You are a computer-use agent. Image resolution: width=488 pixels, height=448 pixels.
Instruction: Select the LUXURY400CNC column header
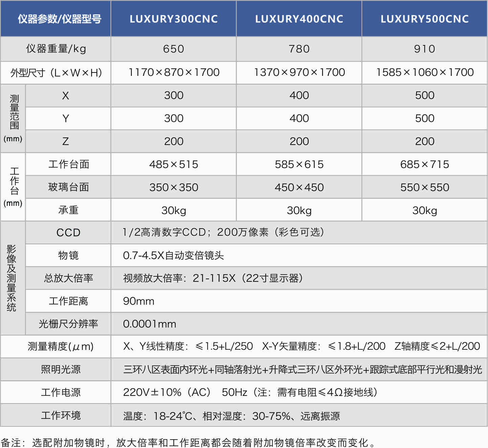coord(299,19)
